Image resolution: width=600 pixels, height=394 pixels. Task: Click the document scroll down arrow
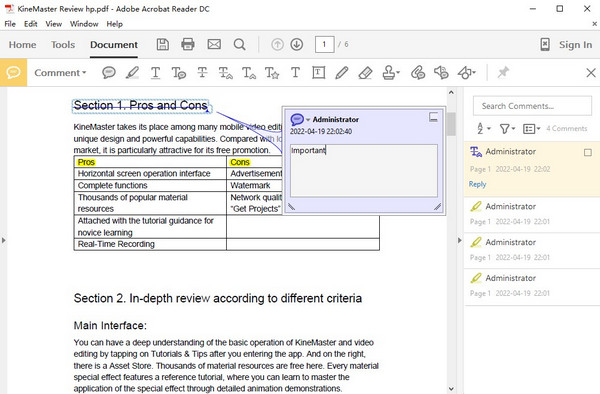pyautogui.click(x=451, y=389)
